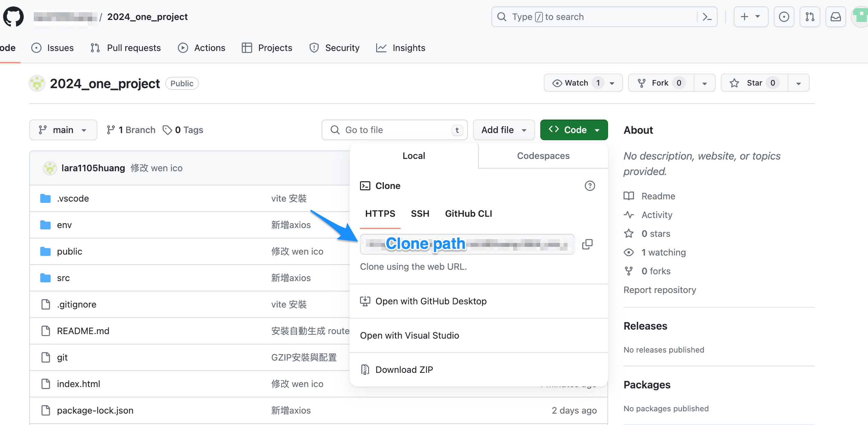
Task: Click the Go to file search field
Action: coord(394,130)
